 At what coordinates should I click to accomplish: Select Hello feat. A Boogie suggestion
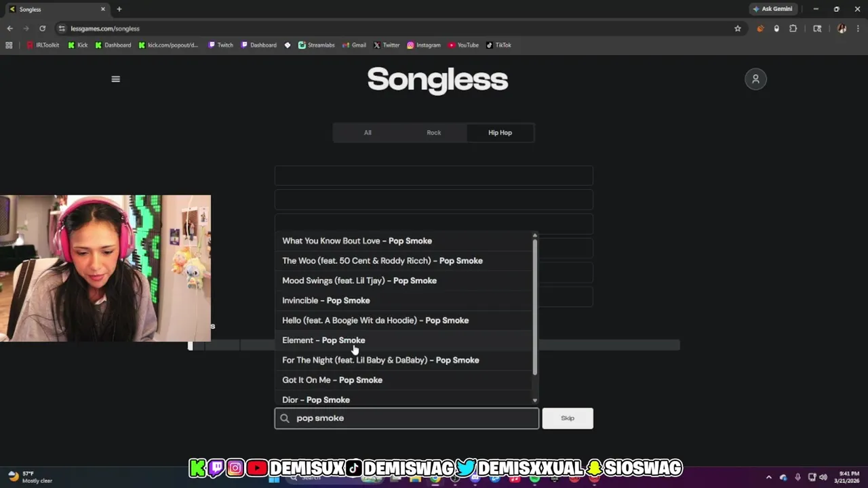click(403, 320)
